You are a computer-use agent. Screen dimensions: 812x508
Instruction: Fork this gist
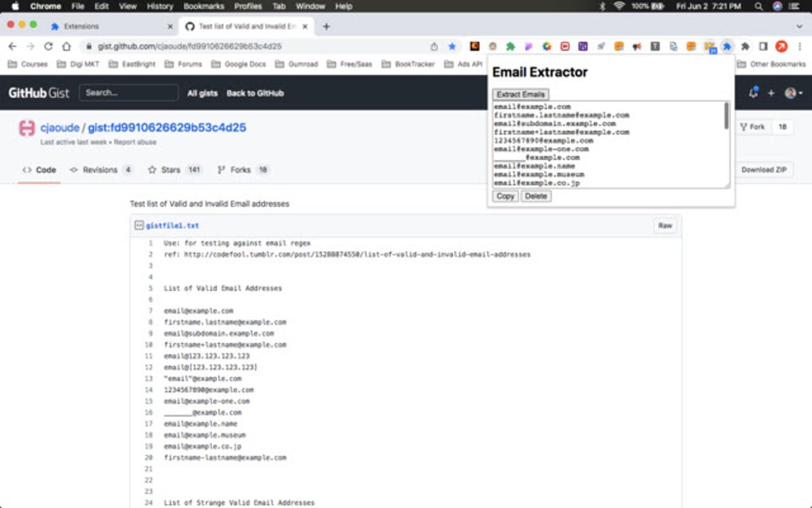click(752, 127)
